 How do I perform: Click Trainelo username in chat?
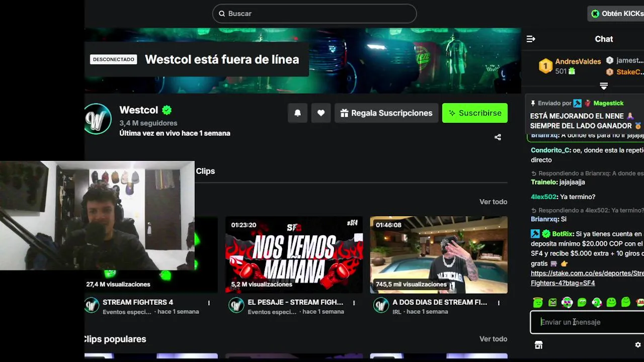tap(544, 182)
